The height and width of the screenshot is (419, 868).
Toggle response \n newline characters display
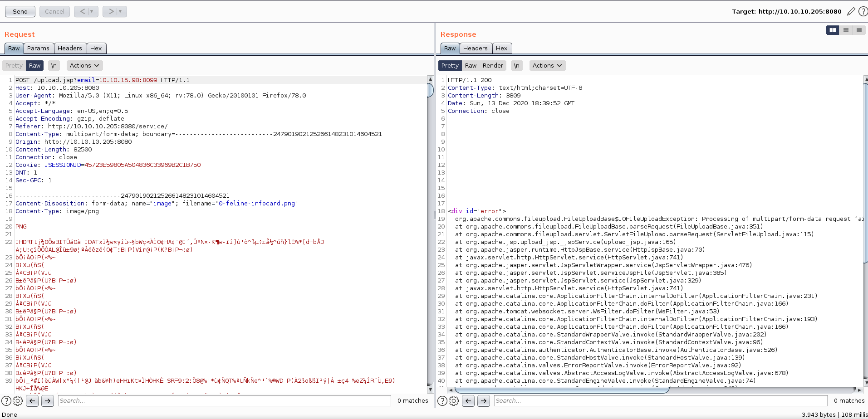tap(516, 66)
